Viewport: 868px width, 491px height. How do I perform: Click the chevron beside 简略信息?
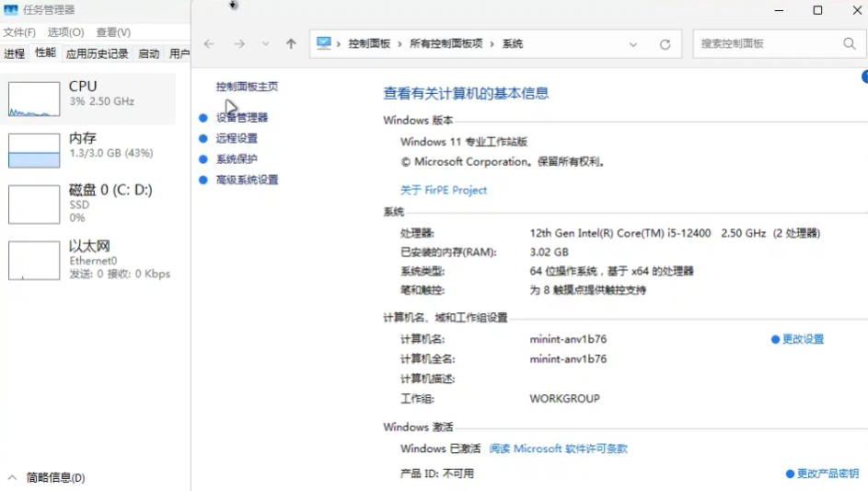pyautogui.click(x=12, y=478)
